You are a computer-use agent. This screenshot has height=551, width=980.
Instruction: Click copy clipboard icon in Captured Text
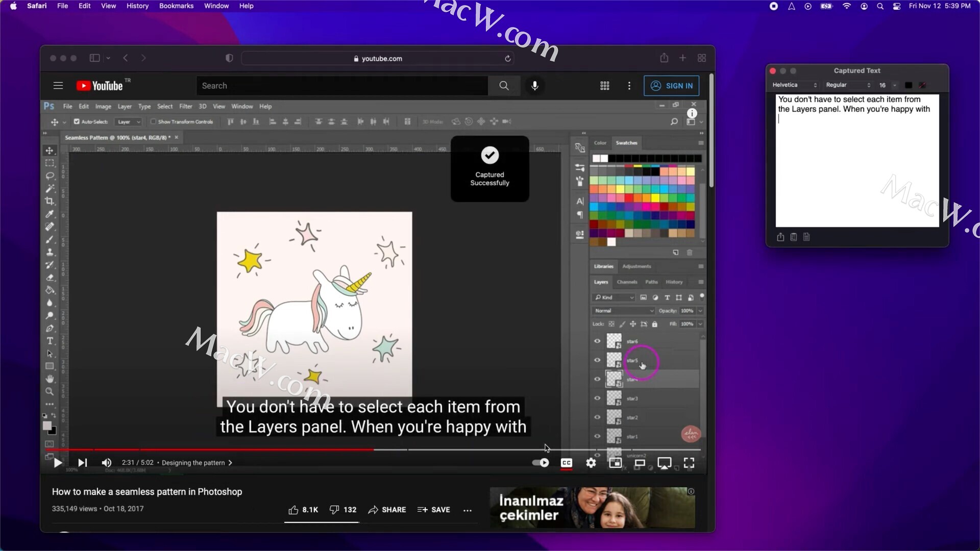[794, 237]
